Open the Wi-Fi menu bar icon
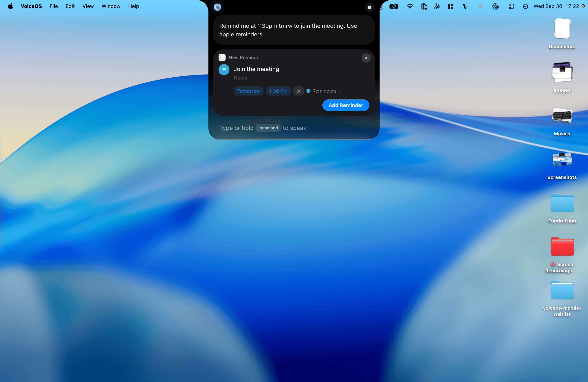Viewport: 588px width, 382px height. [x=410, y=6]
